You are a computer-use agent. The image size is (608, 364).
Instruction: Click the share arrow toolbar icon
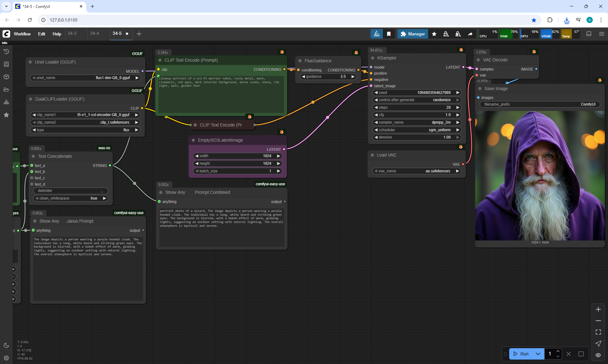470,34
